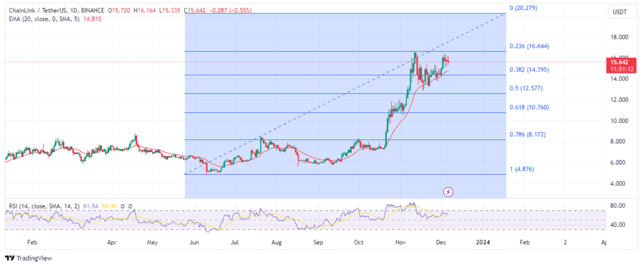Click the Sep date on time axis
The image size is (644, 267).
pos(319,242)
